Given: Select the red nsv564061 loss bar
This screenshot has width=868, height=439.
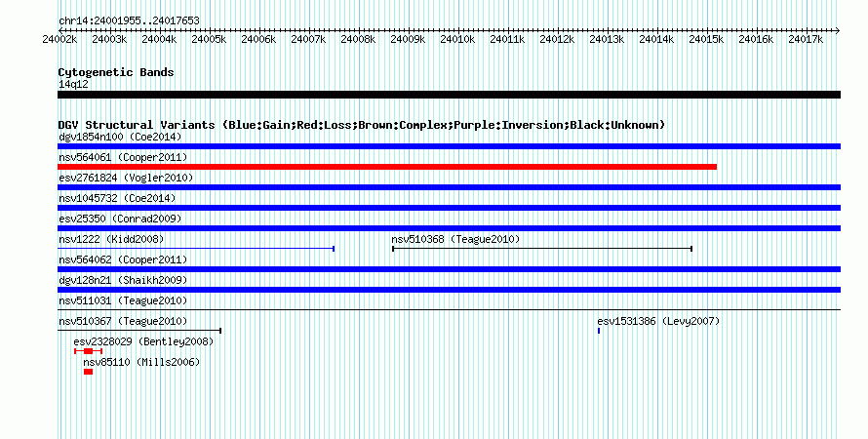Looking at the screenshot, I should point(387,167).
